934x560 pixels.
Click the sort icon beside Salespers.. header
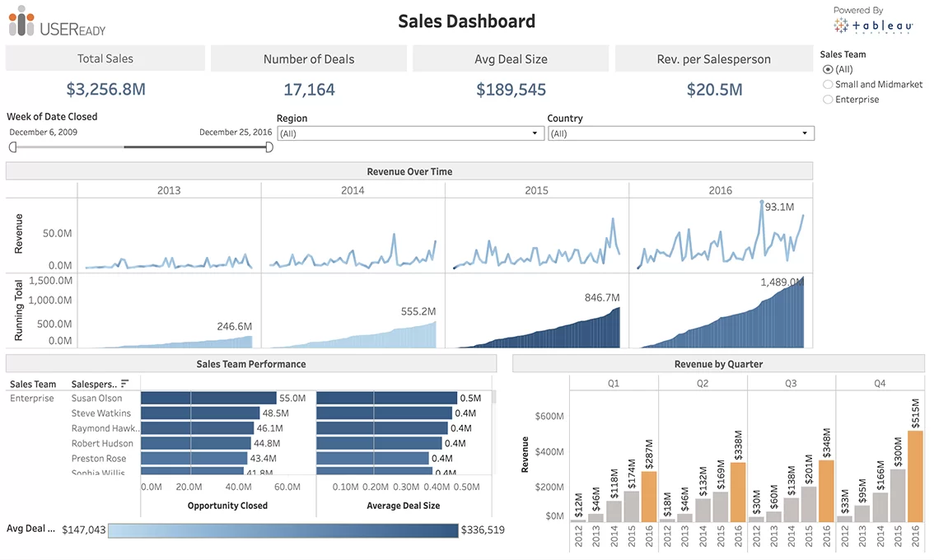pyautogui.click(x=124, y=384)
